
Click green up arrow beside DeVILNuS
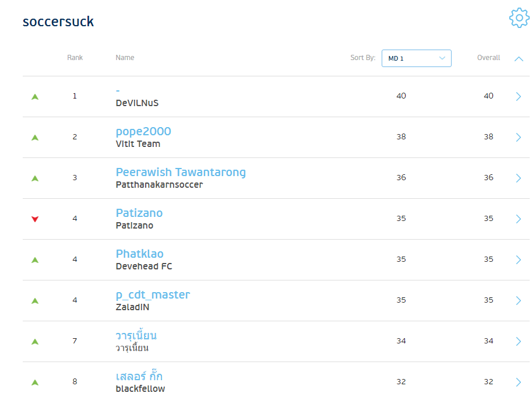(x=35, y=97)
